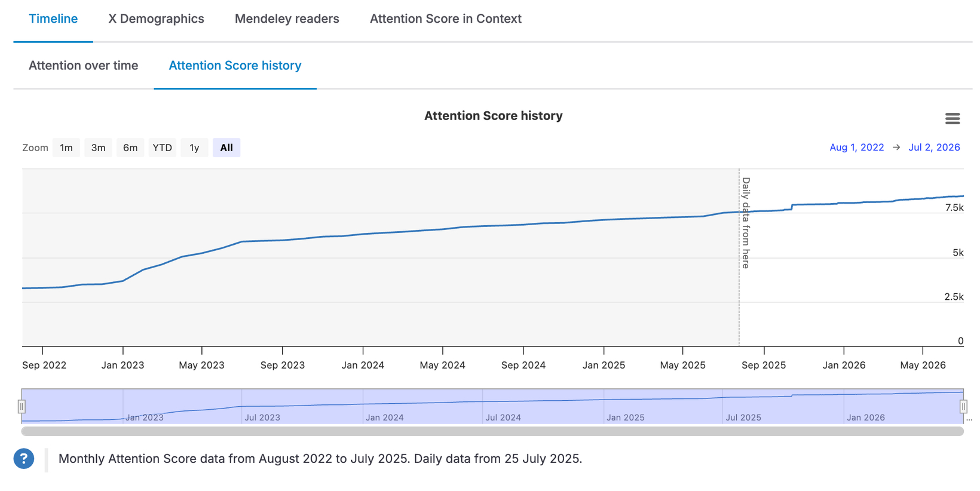The width and height of the screenshot is (980, 491).
Task: Open the X Demographics tab
Action: tap(156, 19)
